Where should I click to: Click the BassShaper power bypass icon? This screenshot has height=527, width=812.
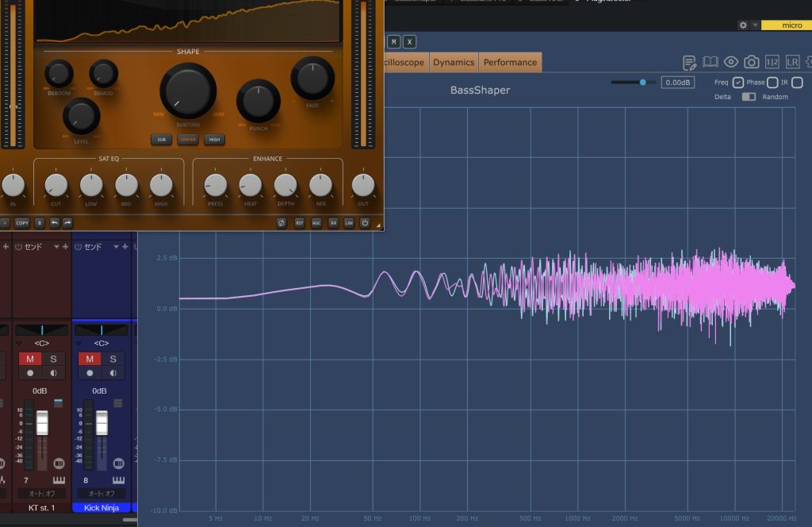click(x=365, y=223)
